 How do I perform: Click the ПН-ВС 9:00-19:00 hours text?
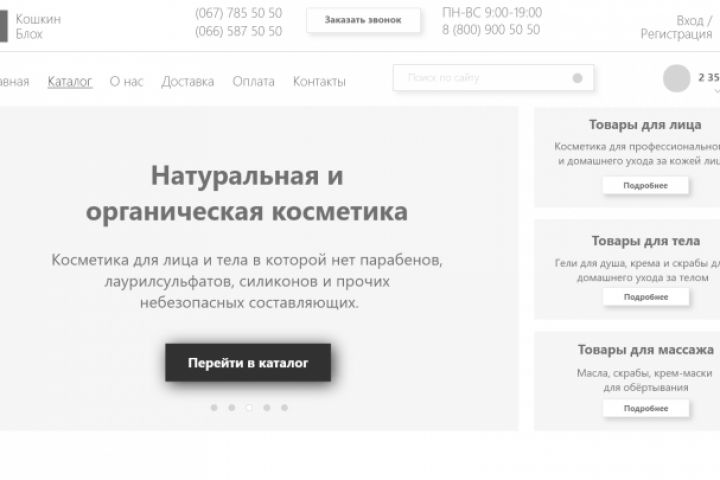click(492, 12)
